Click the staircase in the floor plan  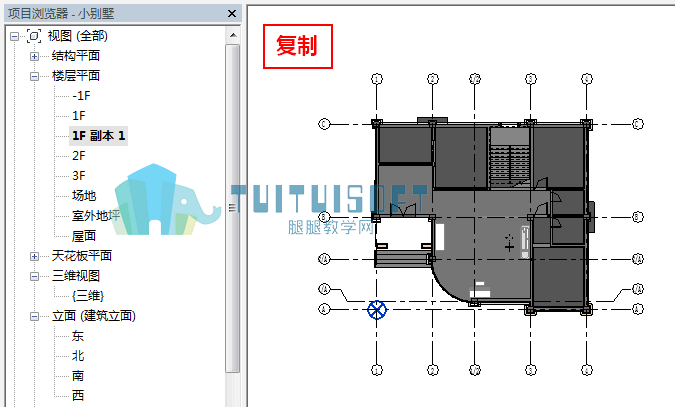(510, 166)
